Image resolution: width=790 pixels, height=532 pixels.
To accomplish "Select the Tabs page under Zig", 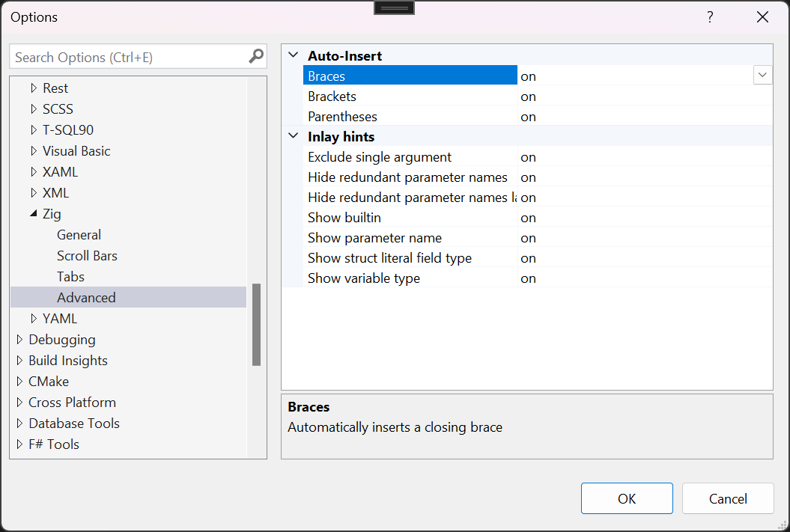I will (70, 276).
